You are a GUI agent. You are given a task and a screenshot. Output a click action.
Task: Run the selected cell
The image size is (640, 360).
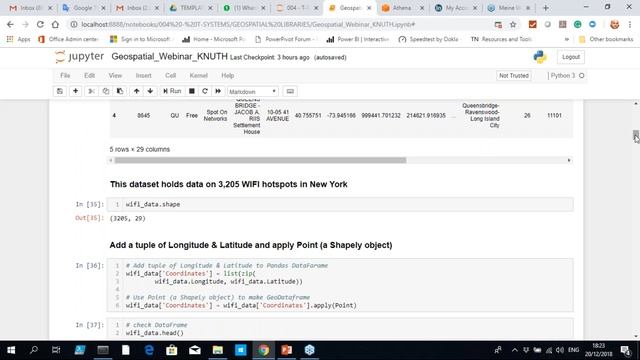pyautogui.click(x=172, y=91)
